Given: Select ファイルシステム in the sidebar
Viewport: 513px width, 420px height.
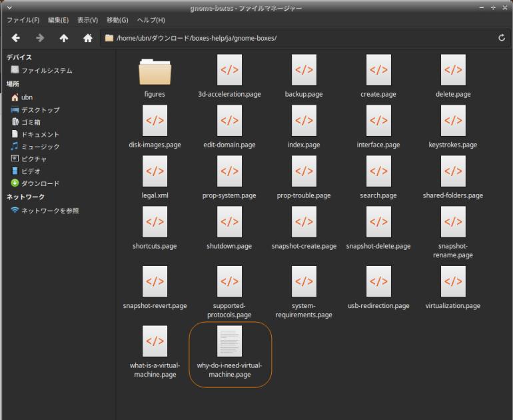Looking at the screenshot, I should [41, 70].
